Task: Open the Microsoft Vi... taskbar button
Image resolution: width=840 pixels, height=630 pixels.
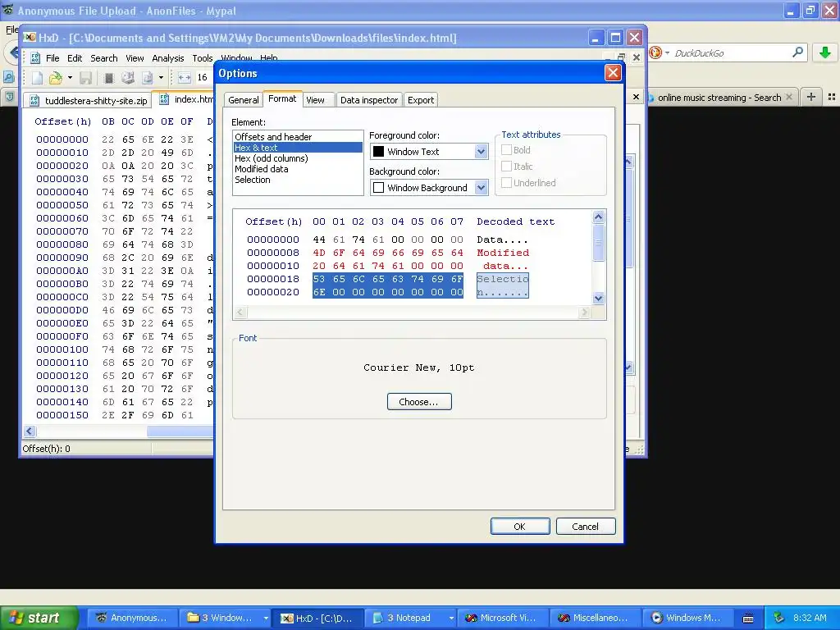Action: (504, 618)
